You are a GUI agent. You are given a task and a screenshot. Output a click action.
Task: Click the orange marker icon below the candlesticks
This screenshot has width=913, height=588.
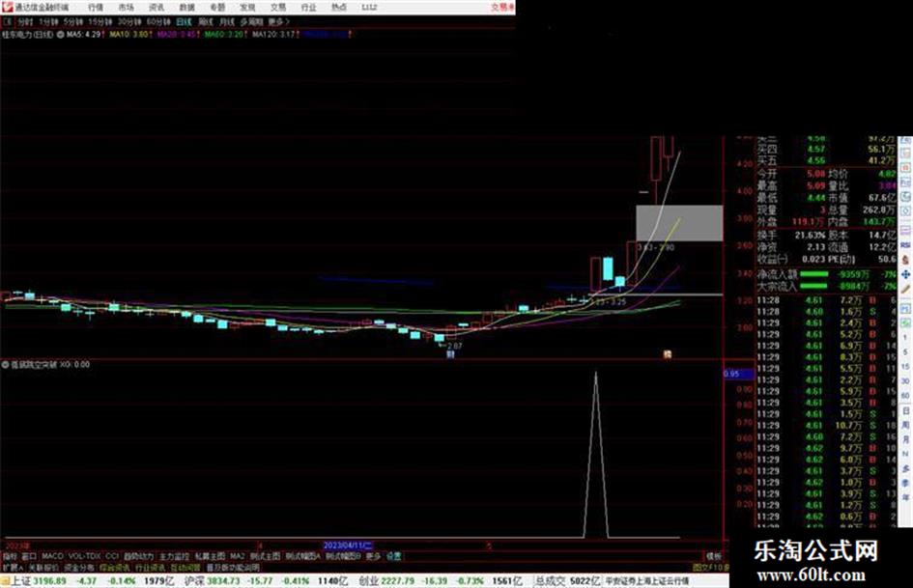tap(668, 354)
